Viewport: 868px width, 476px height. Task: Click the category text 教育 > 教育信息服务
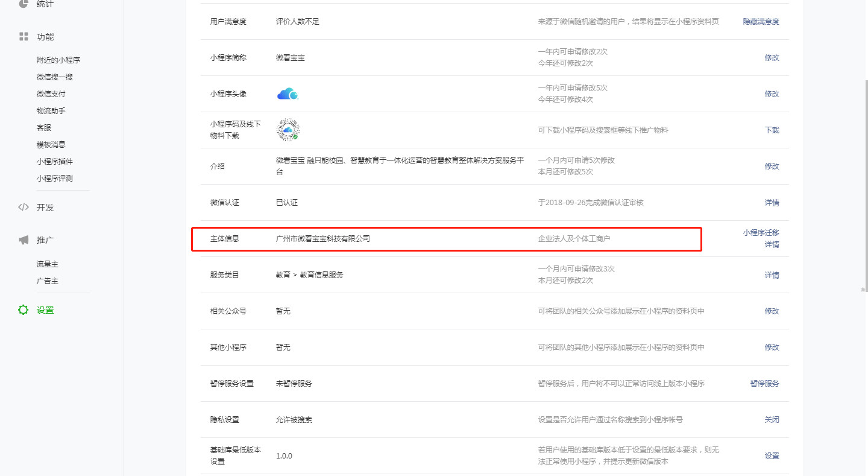(x=310, y=275)
